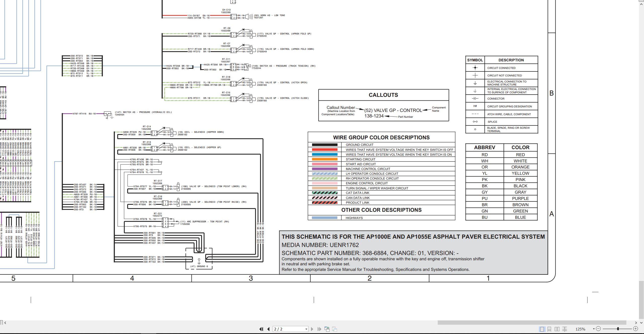
Task: Open the page number 2 / 2 dropdown
Action: 306,329
